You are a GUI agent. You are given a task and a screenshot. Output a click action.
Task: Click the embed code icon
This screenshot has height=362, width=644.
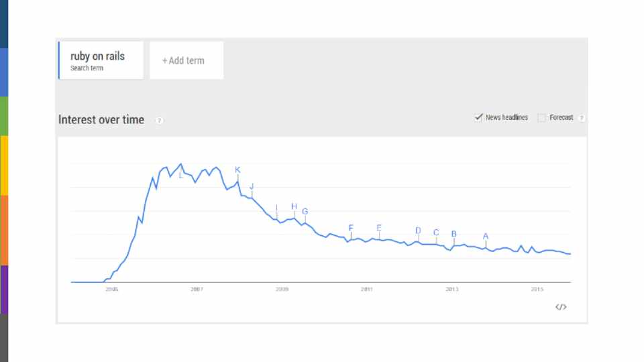[561, 307]
